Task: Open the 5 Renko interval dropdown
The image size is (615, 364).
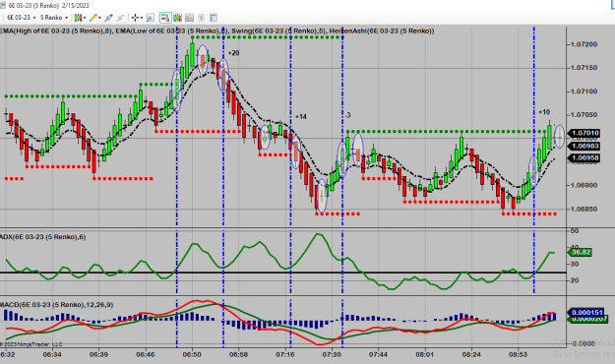Action: click(54, 18)
